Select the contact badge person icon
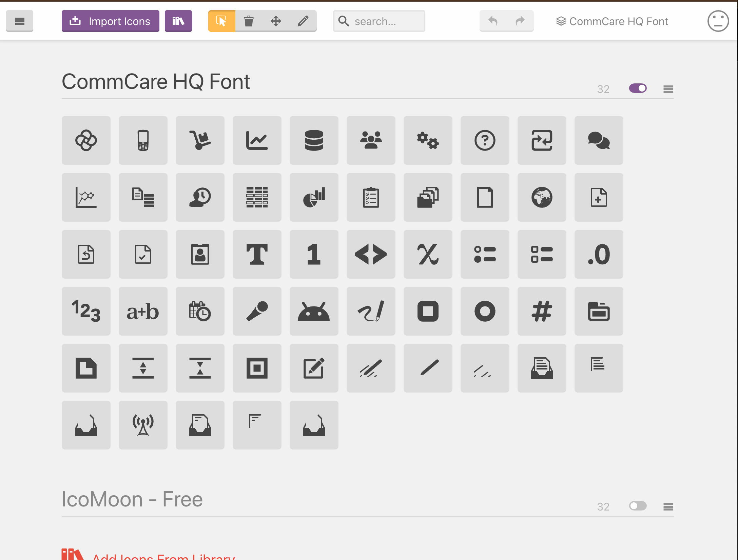This screenshot has width=738, height=560. tap(200, 254)
